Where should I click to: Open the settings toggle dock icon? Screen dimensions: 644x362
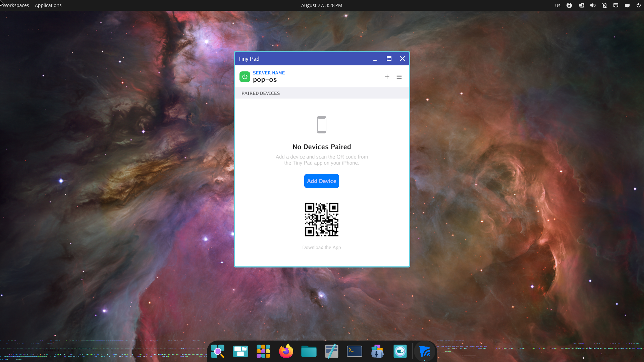point(400,351)
